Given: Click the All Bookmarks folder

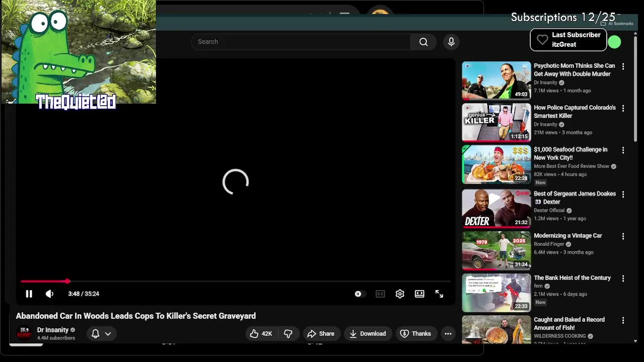Looking at the screenshot, I should click(x=617, y=24).
